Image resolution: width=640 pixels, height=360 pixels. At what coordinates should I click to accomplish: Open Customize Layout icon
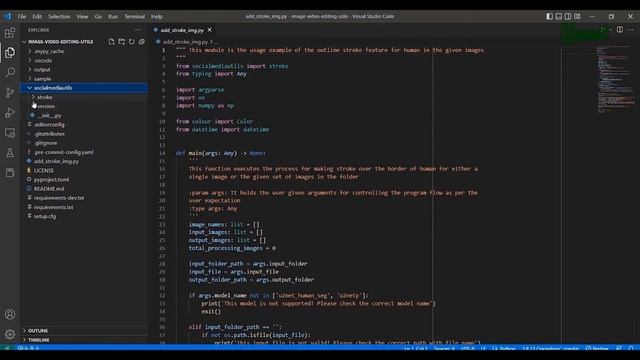pos(577,16)
